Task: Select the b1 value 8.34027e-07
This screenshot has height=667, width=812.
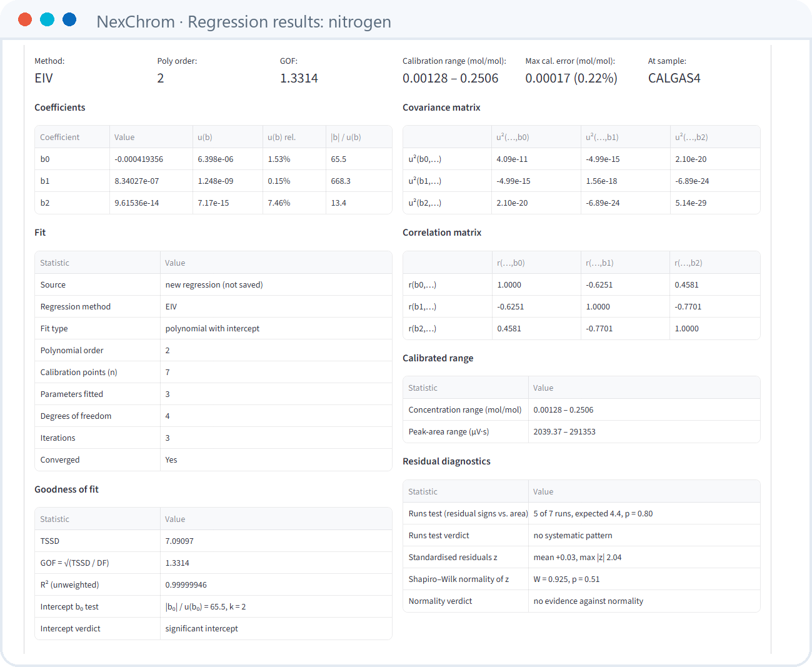Action: point(137,181)
